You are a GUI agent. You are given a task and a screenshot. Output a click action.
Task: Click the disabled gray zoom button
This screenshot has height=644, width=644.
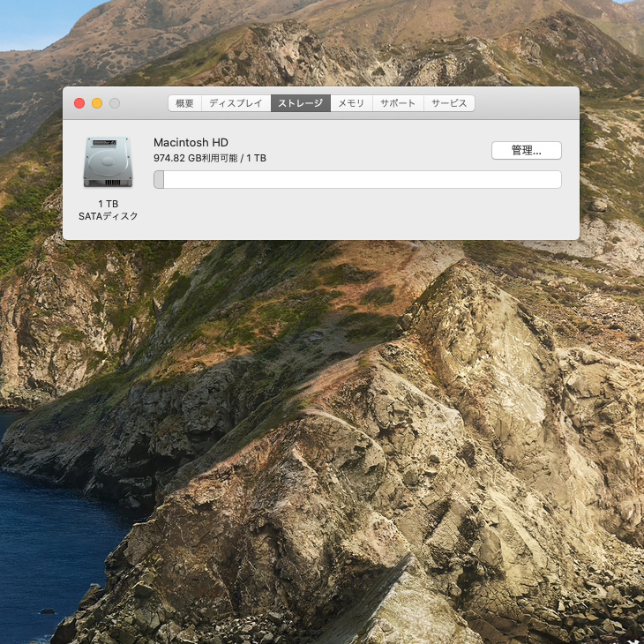115,103
